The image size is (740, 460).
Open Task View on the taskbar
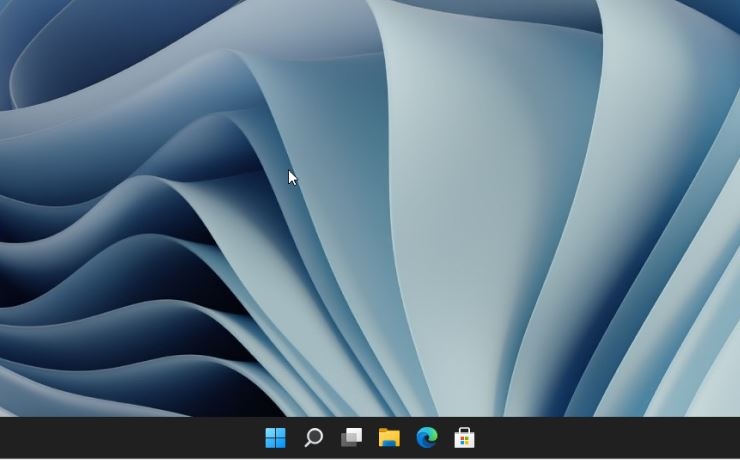point(351,438)
